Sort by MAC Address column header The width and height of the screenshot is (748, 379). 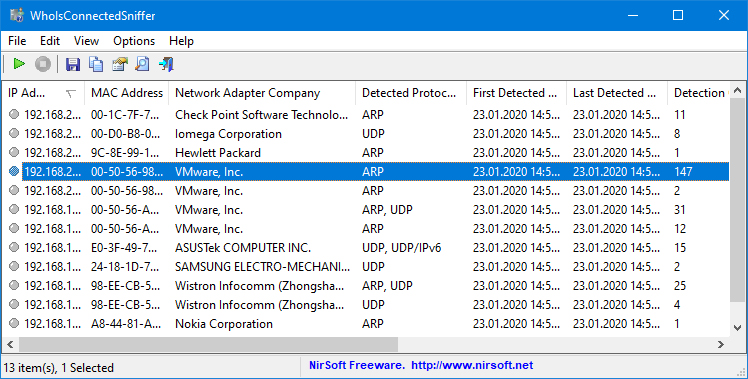tap(126, 93)
